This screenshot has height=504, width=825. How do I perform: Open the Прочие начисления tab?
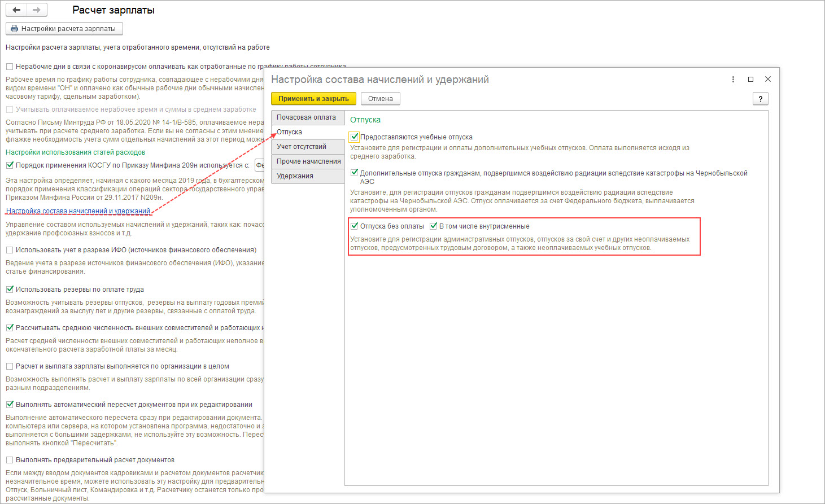pos(308,161)
